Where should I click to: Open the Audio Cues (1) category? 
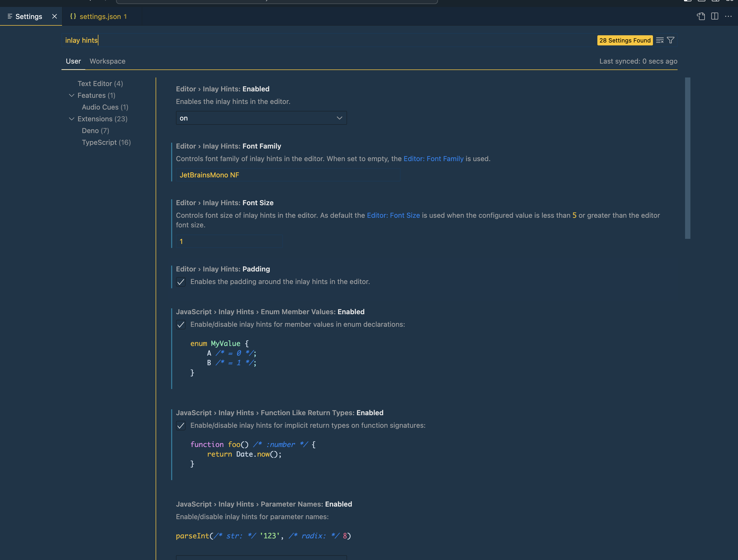105,107
